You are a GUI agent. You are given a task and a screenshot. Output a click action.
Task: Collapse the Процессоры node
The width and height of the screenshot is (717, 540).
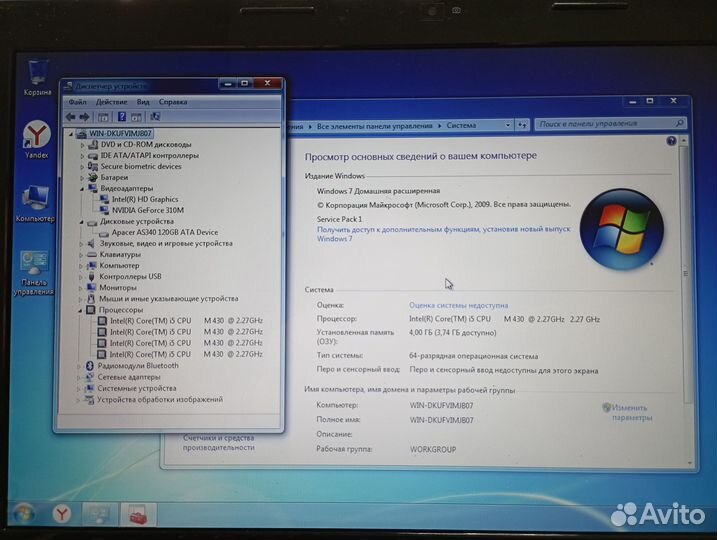(x=80, y=310)
